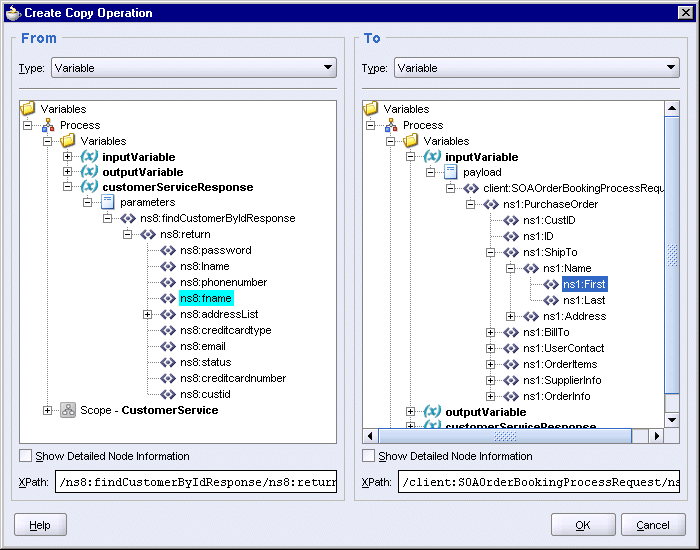Click the ns1:ShipTo element icon
The width and height of the screenshot is (700, 550).
pyautogui.click(x=511, y=253)
